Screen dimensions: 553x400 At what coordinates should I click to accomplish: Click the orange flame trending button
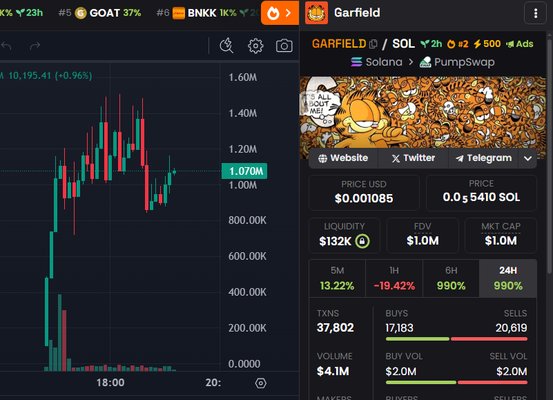pos(280,13)
